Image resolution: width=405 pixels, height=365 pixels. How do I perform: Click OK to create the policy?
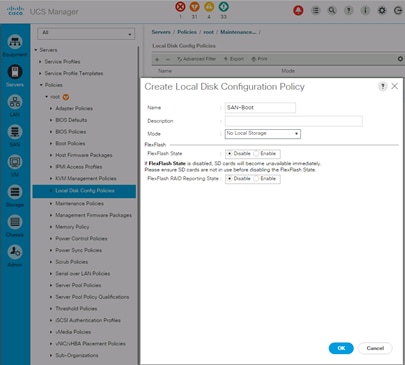(341, 348)
